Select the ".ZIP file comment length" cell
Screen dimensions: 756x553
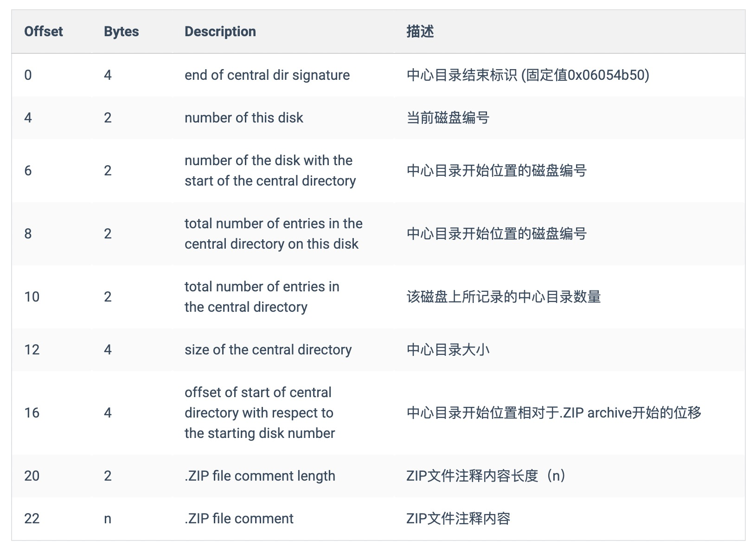260,476
